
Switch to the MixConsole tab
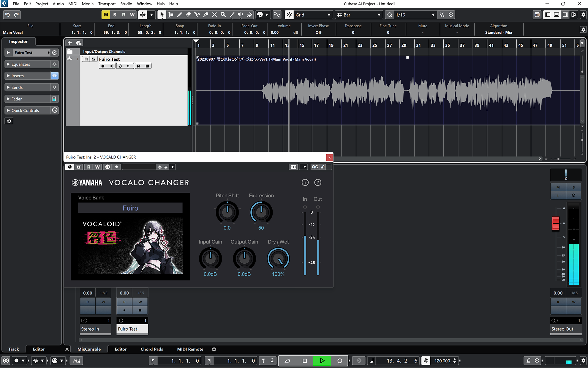pyautogui.click(x=89, y=349)
